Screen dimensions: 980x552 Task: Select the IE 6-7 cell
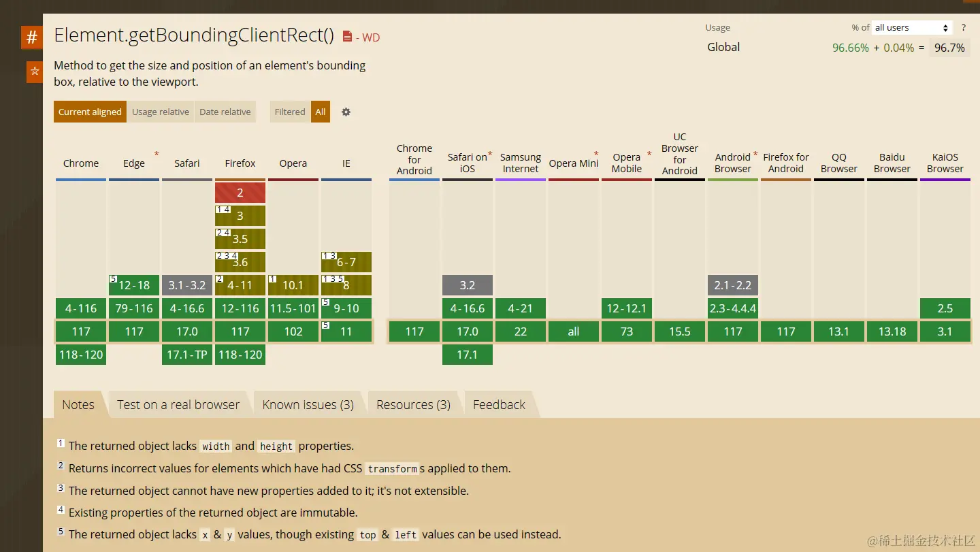pos(346,262)
